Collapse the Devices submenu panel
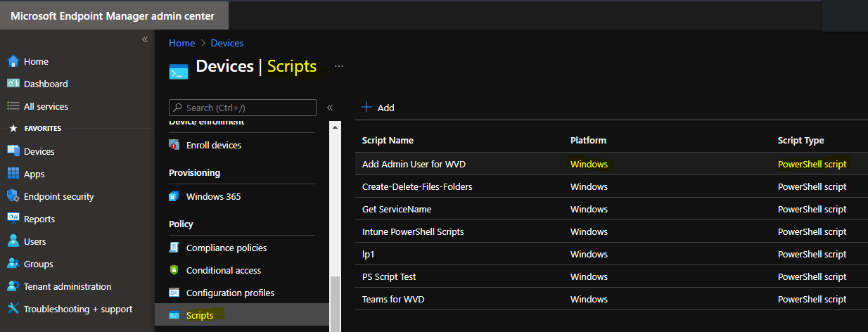868x332 pixels. pos(330,108)
